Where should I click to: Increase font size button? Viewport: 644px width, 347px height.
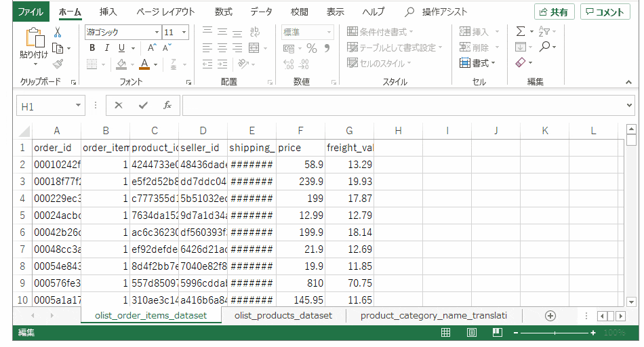pyautogui.click(x=152, y=48)
